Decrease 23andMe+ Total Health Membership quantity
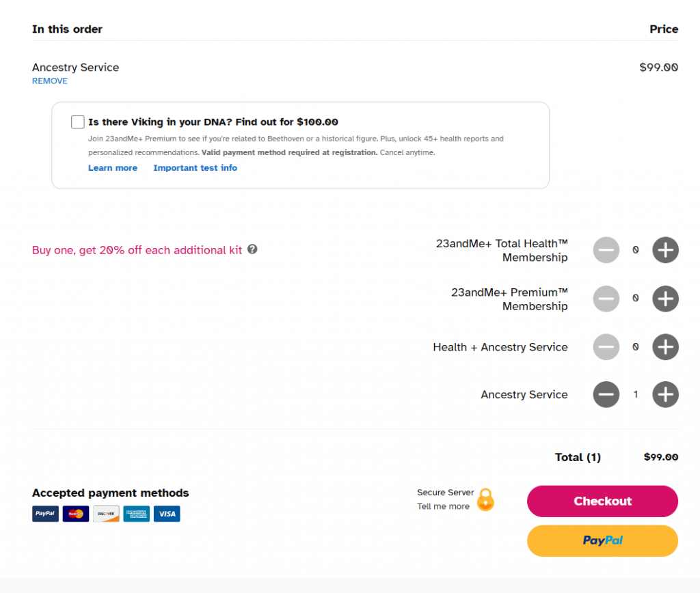700x593 pixels. [x=606, y=250]
